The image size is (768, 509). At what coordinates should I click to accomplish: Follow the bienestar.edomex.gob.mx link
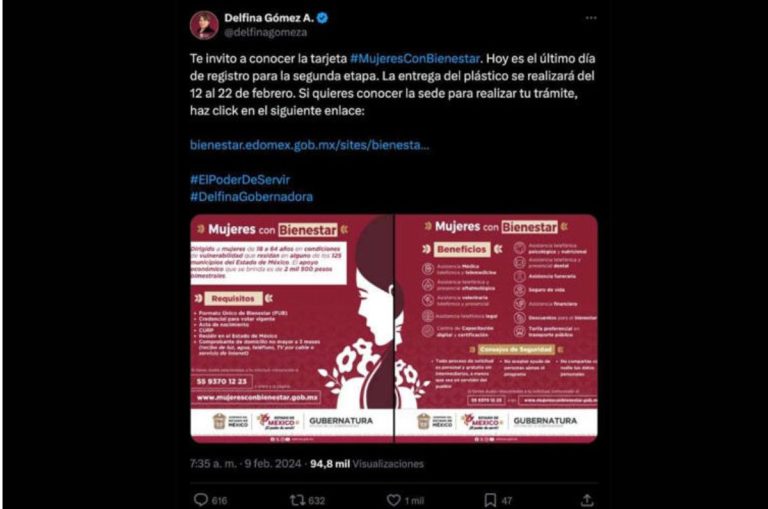click(310, 145)
